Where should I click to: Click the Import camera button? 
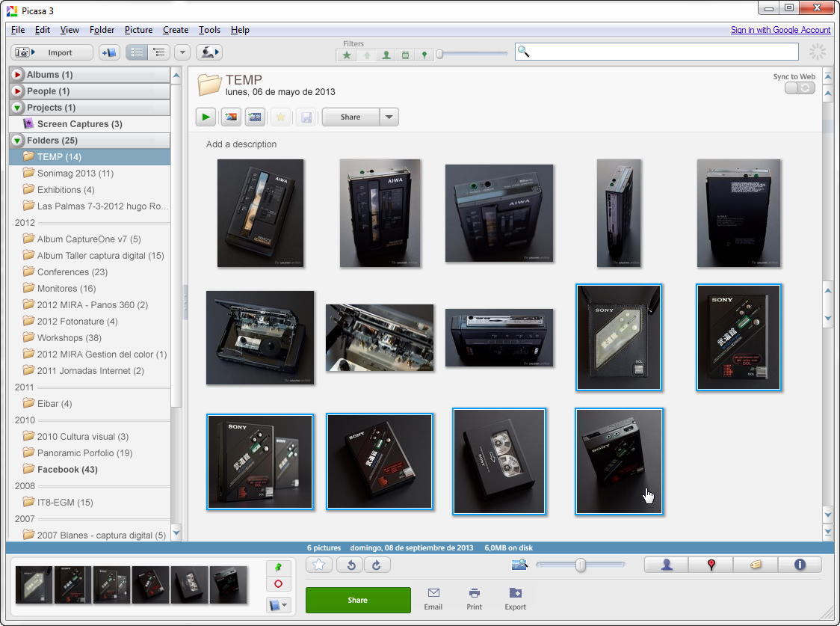click(52, 52)
